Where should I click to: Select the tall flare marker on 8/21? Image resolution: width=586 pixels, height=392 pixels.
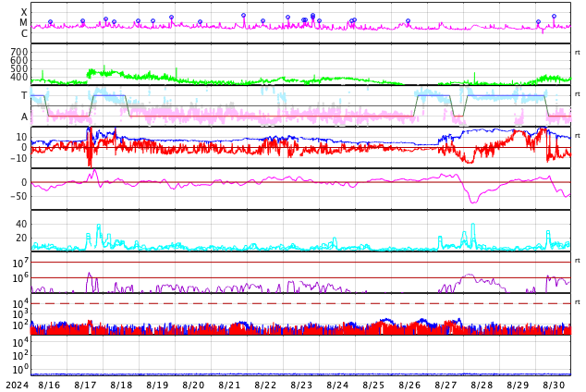[x=244, y=16]
